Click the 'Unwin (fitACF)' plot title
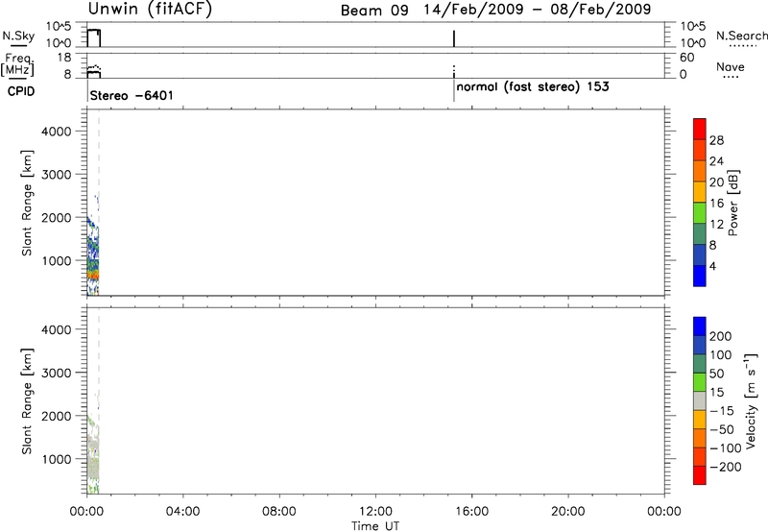 [x=150, y=9]
